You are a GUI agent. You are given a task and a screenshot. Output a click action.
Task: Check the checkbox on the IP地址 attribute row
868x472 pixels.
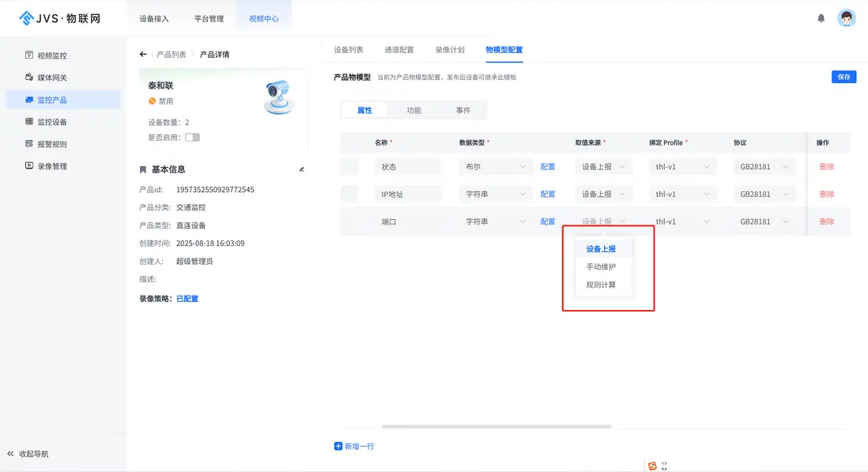pyautogui.click(x=352, y=194)
